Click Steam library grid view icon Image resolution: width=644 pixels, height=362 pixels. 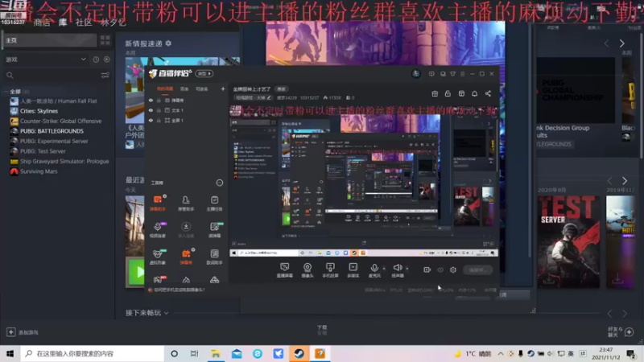point(105,39)
